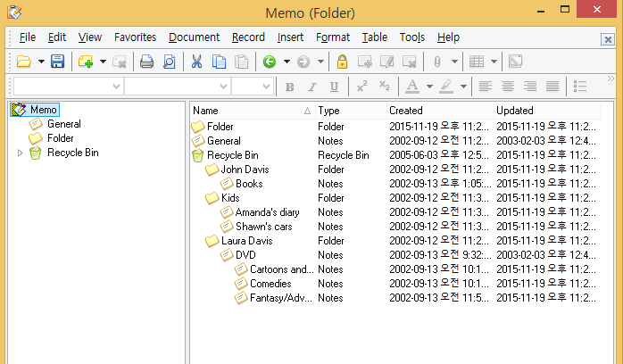Open the Edit menu
The image size is (623, 364).
pos(57,37)
